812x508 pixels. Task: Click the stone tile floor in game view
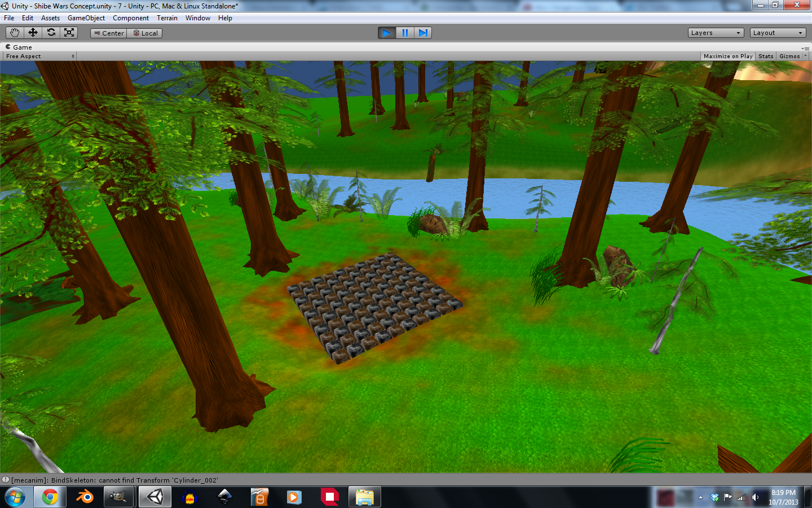coord(374,307)
